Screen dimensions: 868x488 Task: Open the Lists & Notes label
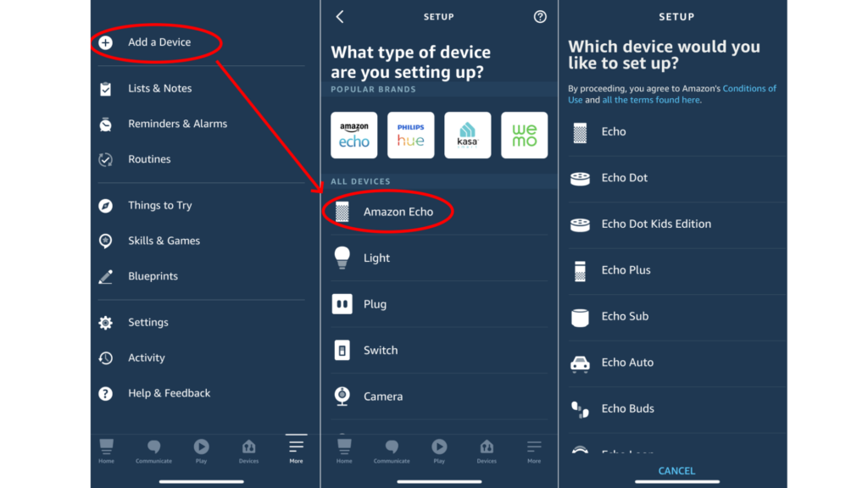pos(160,88)
